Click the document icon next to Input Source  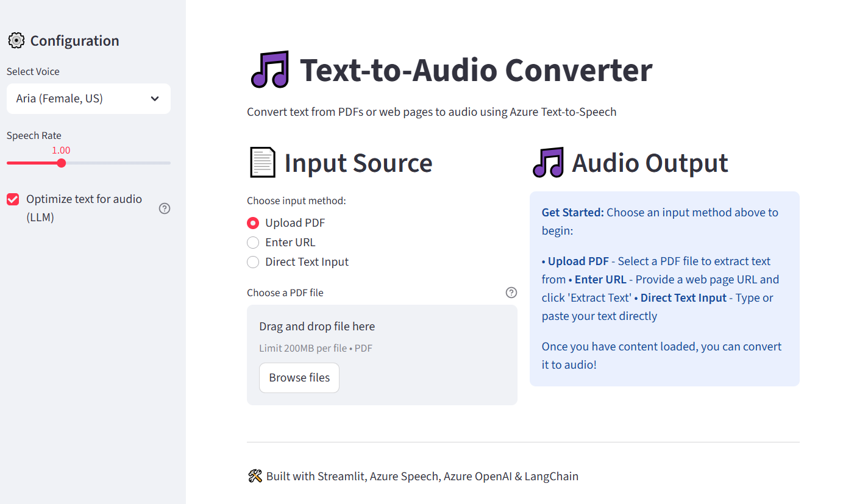pyautogui.click(x=262, y=161)
